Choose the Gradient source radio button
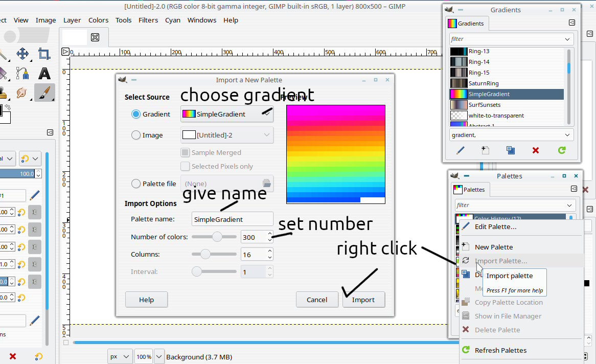596x364 pixels. [x=135, y=114]
